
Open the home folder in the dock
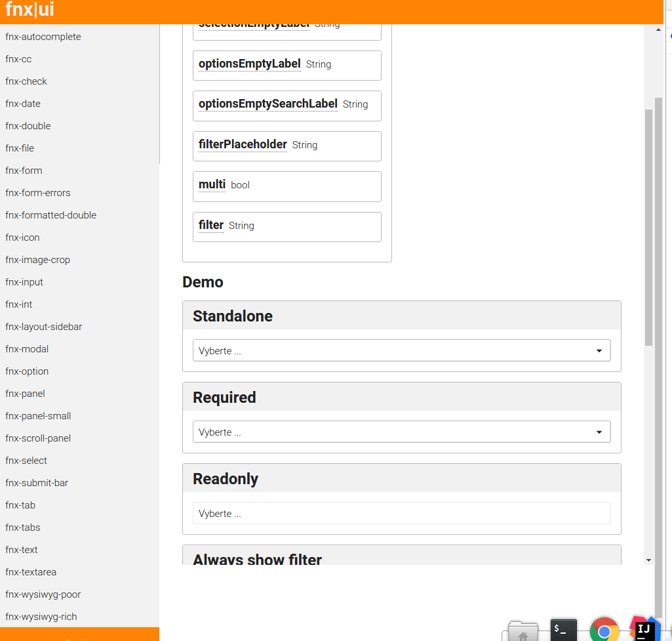523,631
